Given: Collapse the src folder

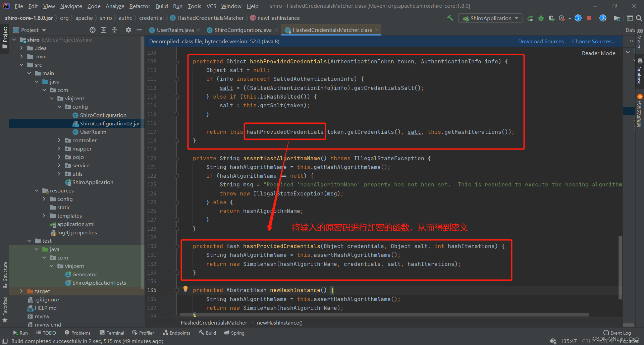Looking at the screenshot, I should click(21, 65).
